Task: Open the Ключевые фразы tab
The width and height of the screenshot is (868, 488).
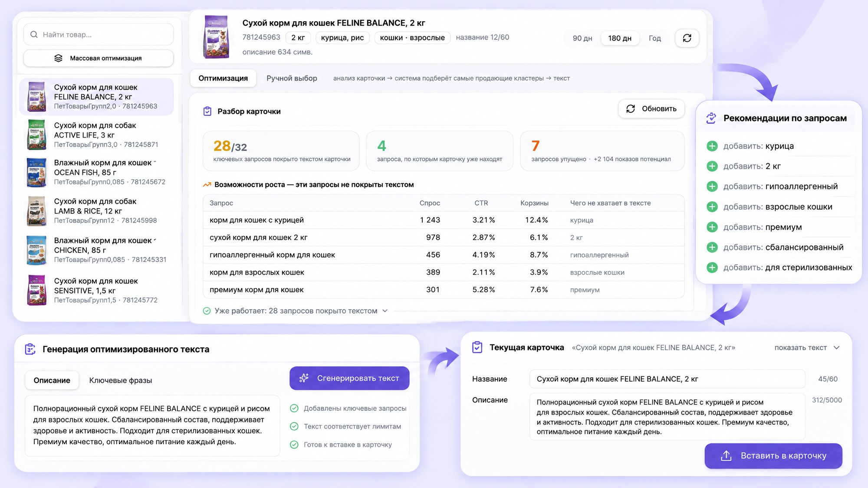Action: point(121,380)
